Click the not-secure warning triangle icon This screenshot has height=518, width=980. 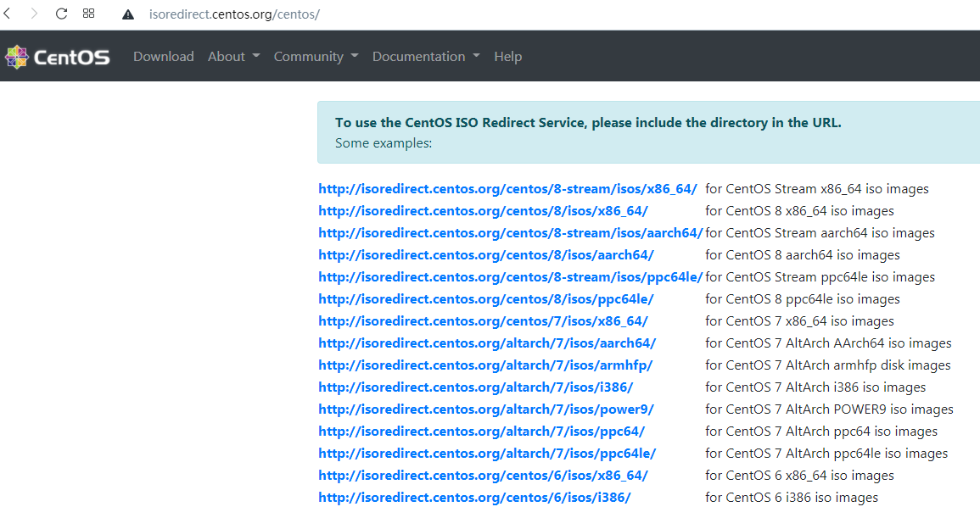(128, 14)
